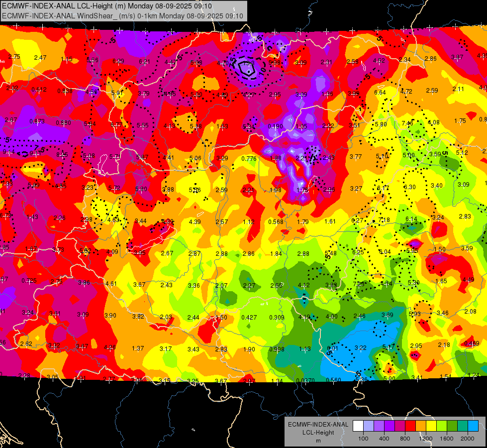Click the red legend swatch right of 800

point(410,426)
